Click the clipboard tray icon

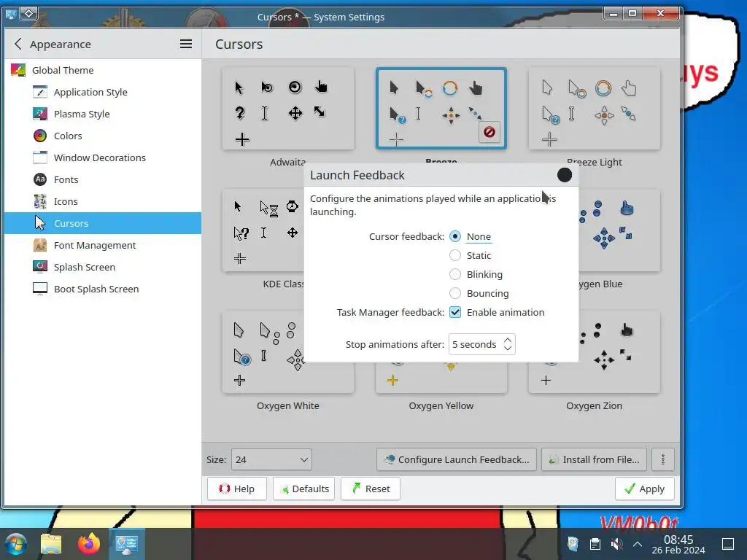(x=595, y=544)
